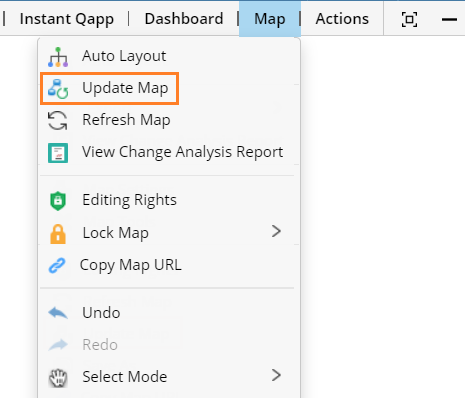
Task: Open the Instant Qapp menu
Action: tap(67, 19)
